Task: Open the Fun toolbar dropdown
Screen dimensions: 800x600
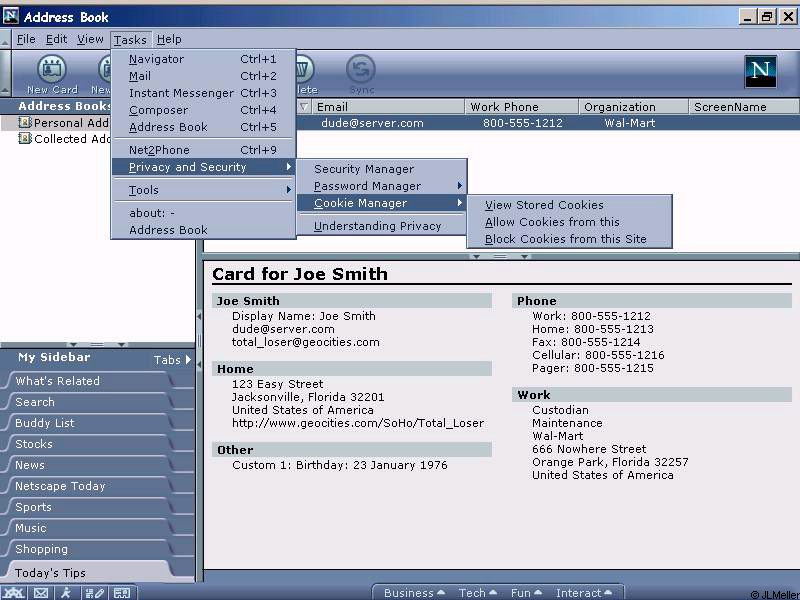Action: tap(526, 593)
